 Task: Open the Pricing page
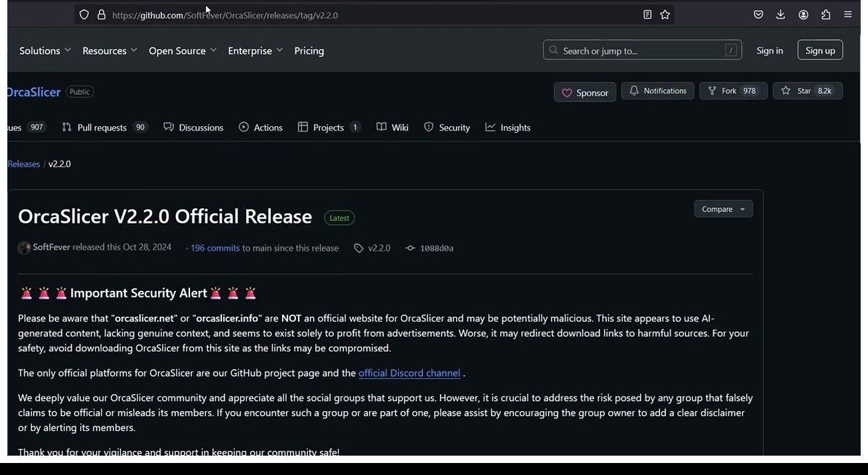click(309, 51)
